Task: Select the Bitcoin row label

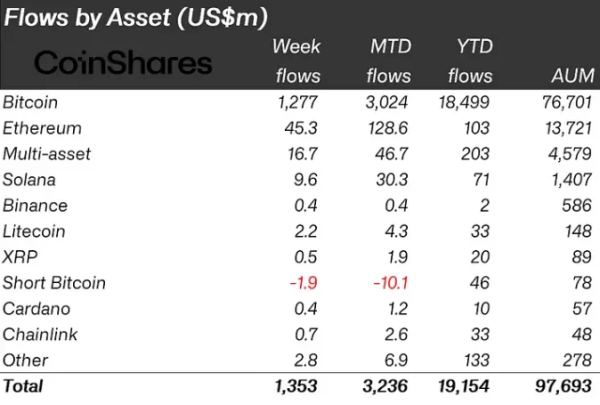Action: click(30, 102)
